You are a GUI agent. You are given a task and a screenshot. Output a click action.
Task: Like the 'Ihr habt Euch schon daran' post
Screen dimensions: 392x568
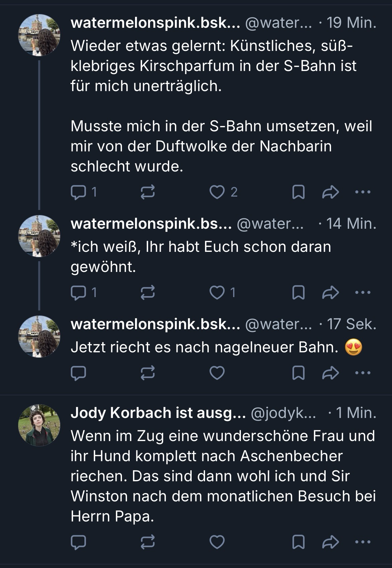tap(217, 293)
